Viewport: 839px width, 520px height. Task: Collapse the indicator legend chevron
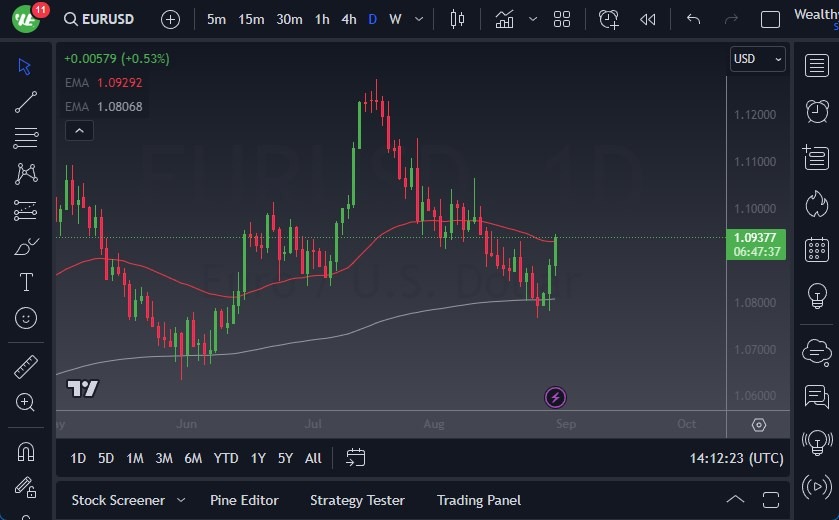[79, 130]
